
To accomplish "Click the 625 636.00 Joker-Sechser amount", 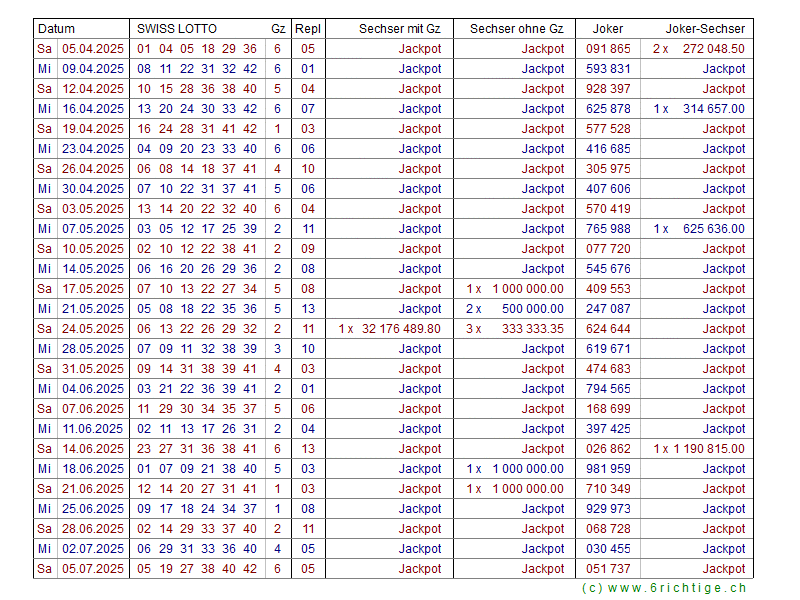I will (x=713, y=229).
